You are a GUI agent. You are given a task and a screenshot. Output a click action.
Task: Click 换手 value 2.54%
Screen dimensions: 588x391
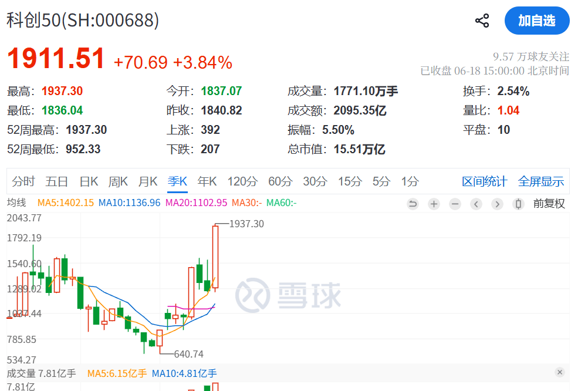tap(513, 91)
